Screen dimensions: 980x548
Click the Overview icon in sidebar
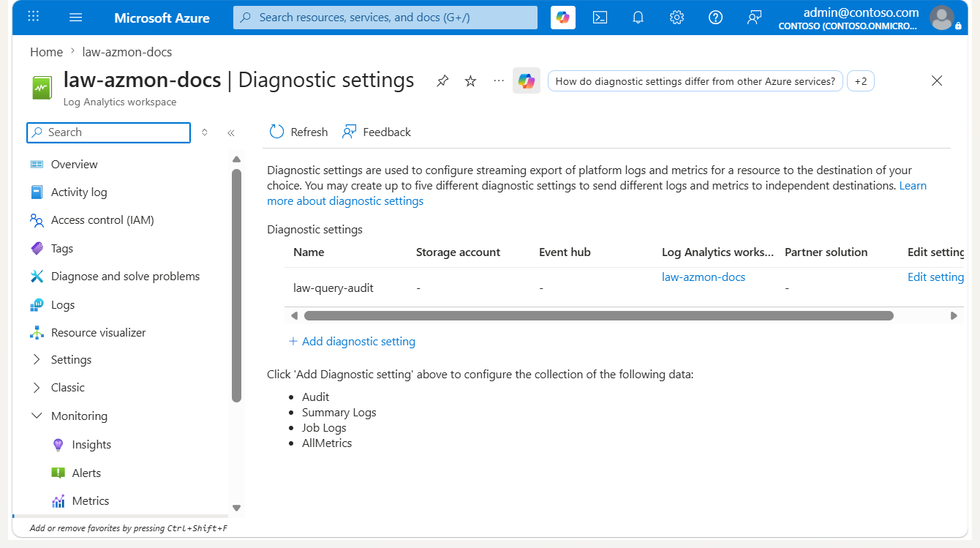pyautogui.click(x=37, y=165)
